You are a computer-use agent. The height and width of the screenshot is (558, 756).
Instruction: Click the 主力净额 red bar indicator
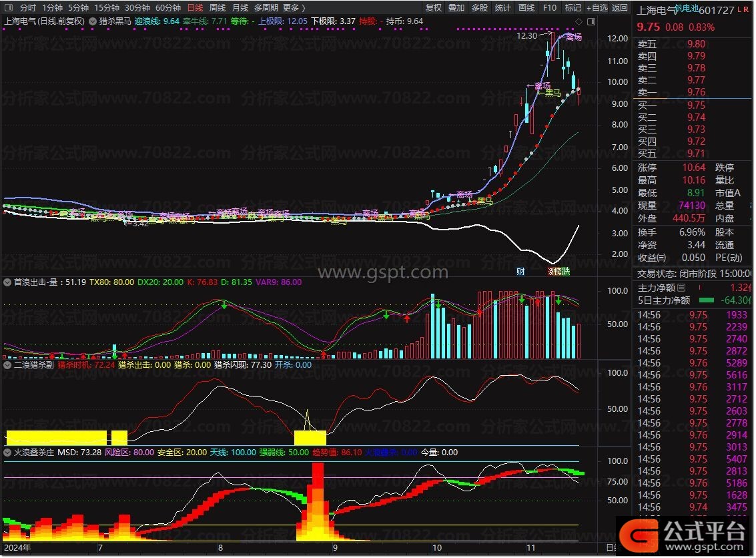tap(699, 288)
